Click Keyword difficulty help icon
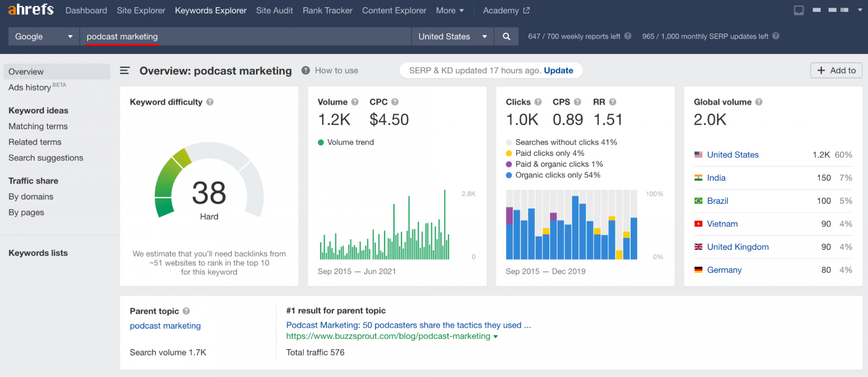 tap(210, 102)
